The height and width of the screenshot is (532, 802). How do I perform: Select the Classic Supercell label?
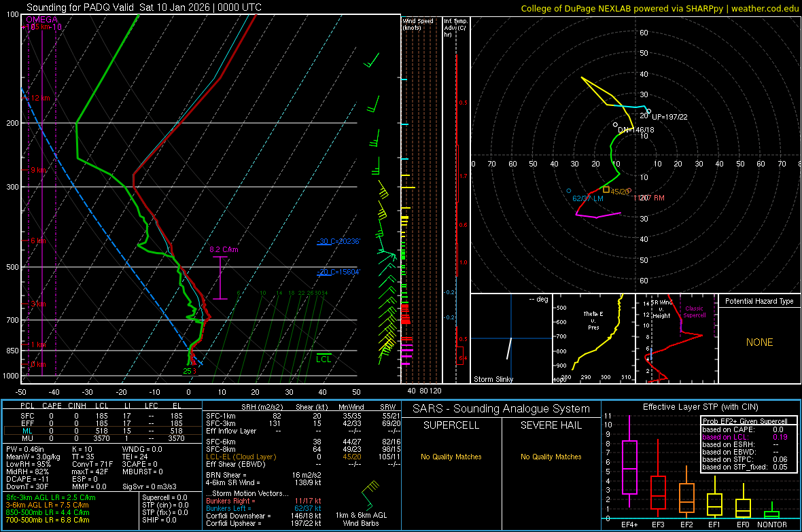click(x=694, y=312)
